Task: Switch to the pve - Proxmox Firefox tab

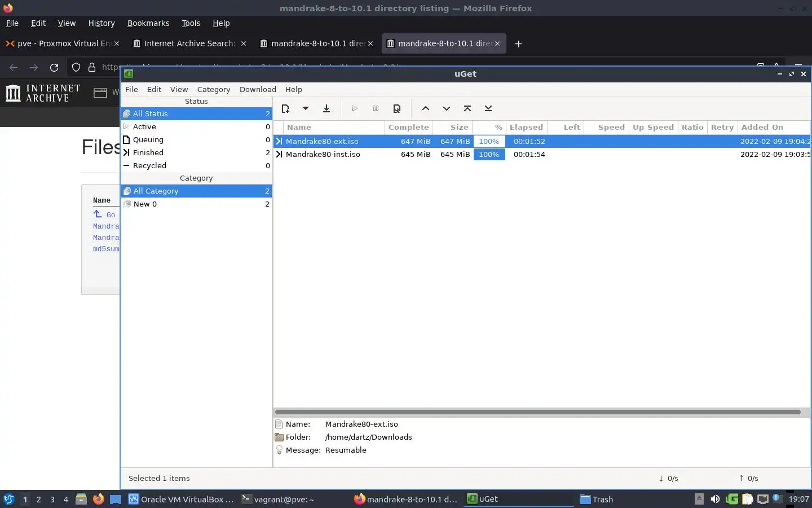Action: click(62, 43)
